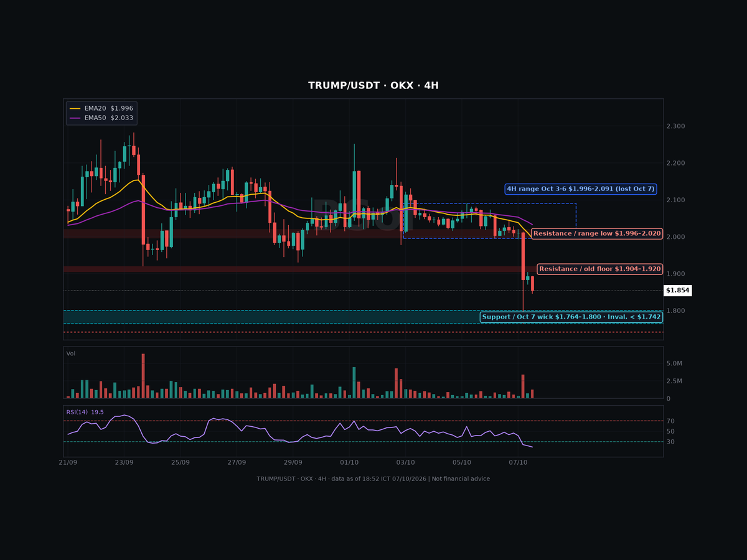Click the RSI 70 level axis label

pos(670,421)
